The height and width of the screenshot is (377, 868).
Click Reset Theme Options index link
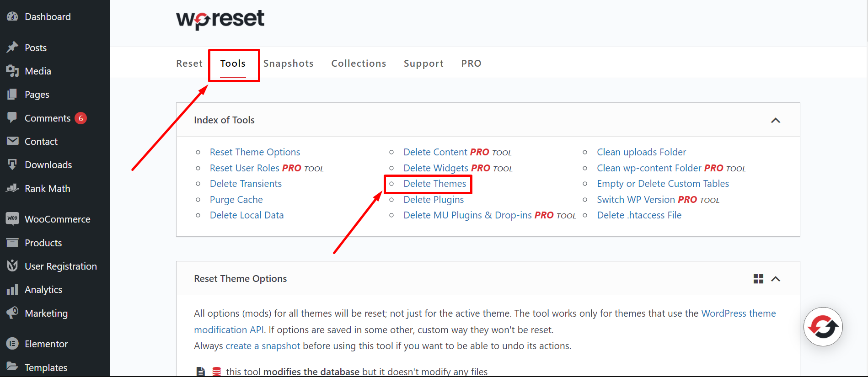[255, 152]
